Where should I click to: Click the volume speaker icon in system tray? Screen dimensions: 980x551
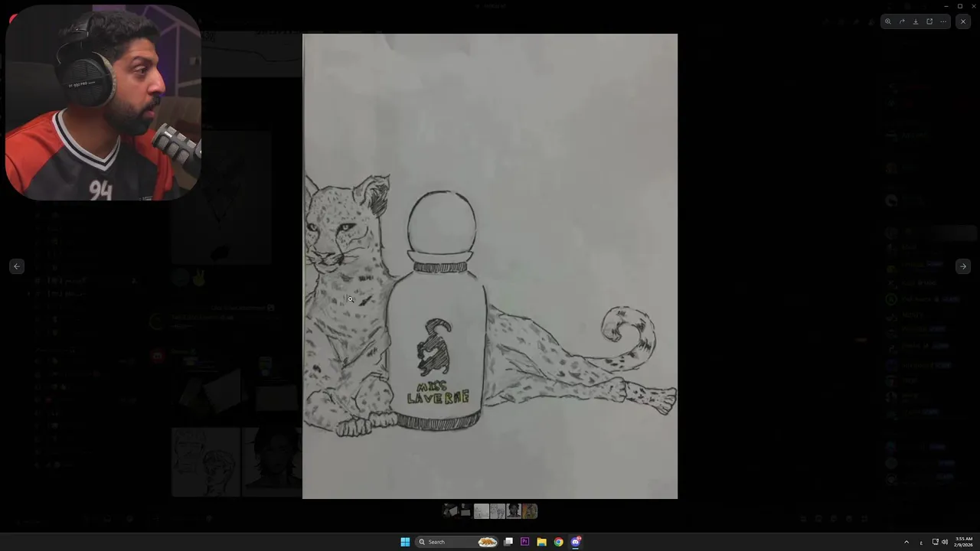coord(944,542)
